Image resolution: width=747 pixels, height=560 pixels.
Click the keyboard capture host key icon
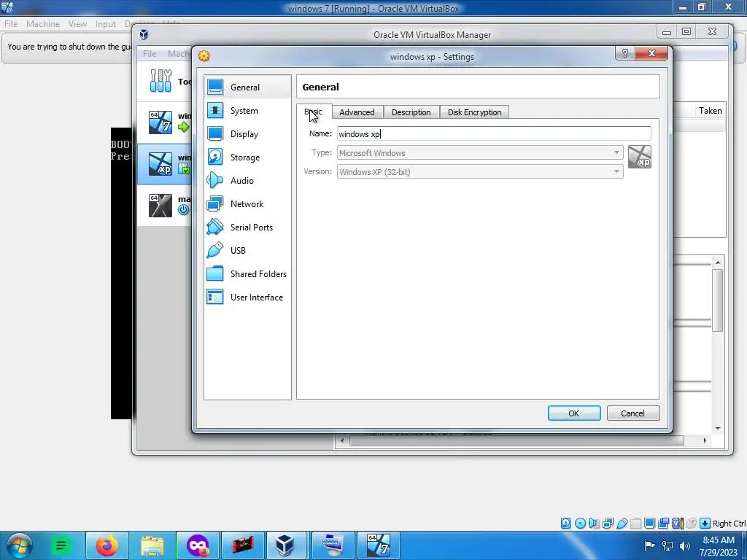coord(705,524)
